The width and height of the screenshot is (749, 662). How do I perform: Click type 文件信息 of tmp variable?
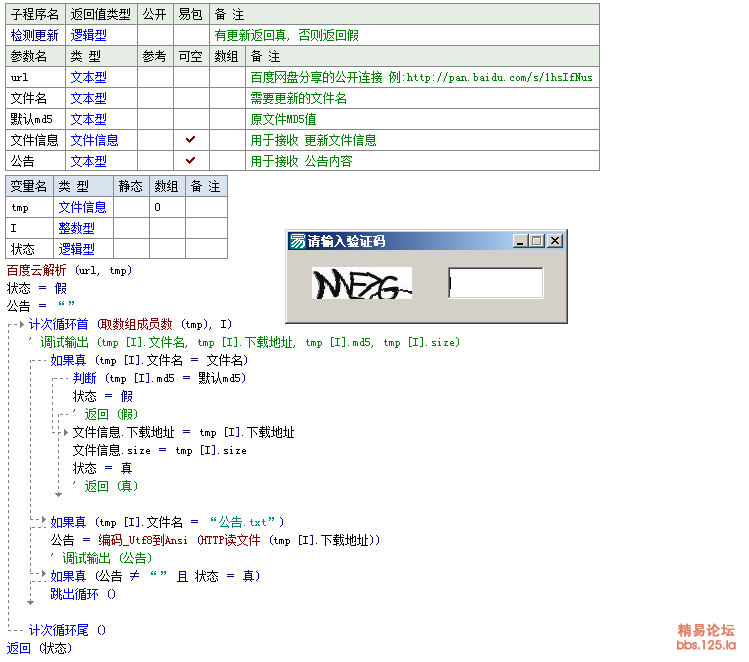83,207
